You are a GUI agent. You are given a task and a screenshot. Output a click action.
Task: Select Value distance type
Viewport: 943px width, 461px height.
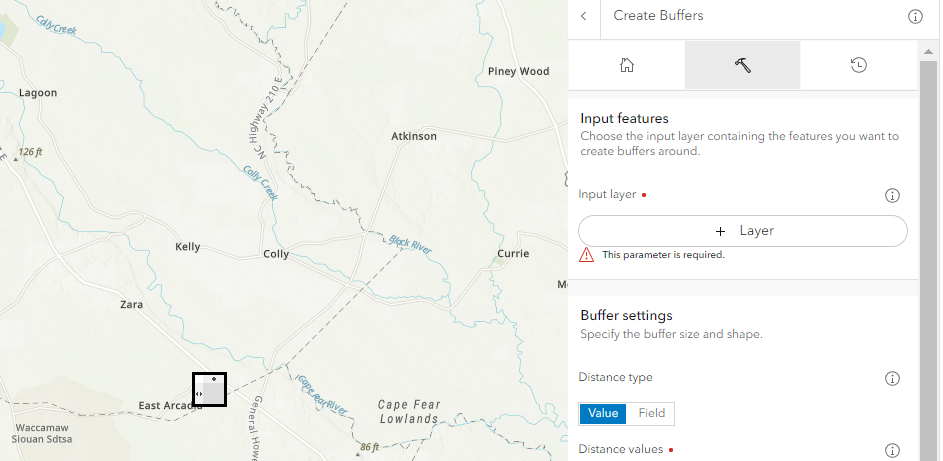click(603, 413)
